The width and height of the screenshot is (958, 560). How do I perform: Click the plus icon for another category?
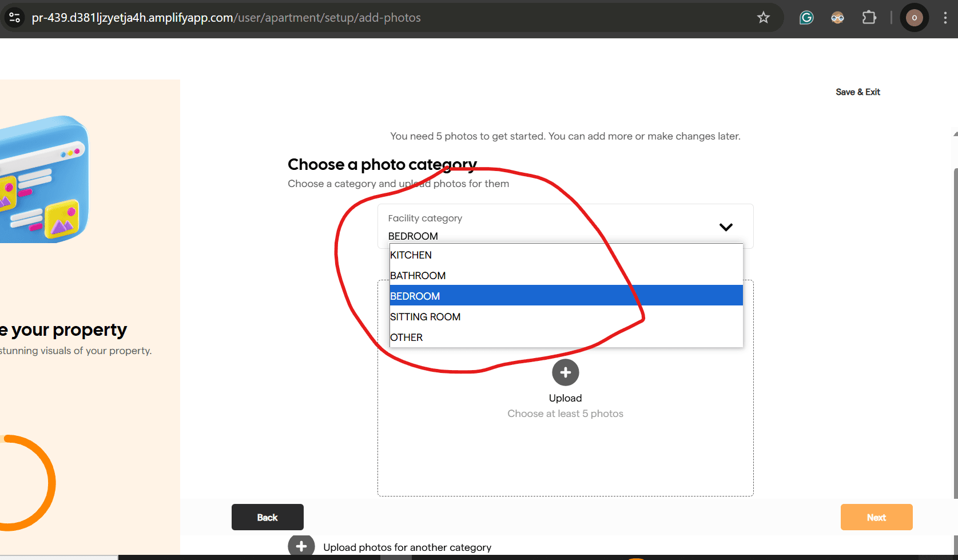tap(301, 547)
